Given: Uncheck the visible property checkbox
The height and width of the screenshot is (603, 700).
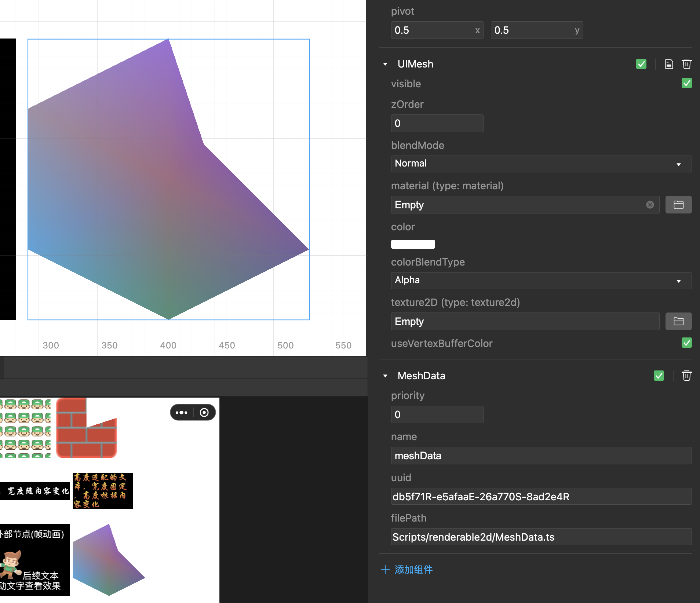Looking at the screenshot, I should [x=686, y=83].
